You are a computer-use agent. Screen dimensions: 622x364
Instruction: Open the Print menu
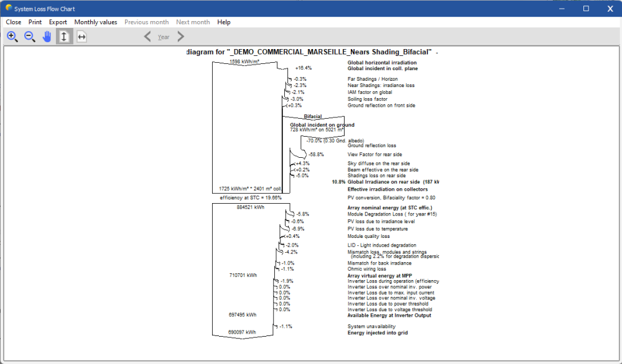35,22
